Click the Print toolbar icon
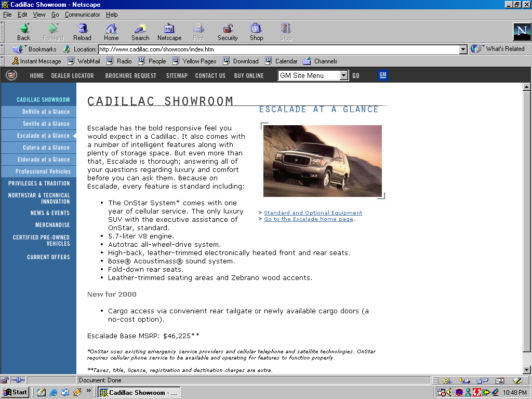Image resolution: width=532 pixels, height=399 pixels. point(198,32)
